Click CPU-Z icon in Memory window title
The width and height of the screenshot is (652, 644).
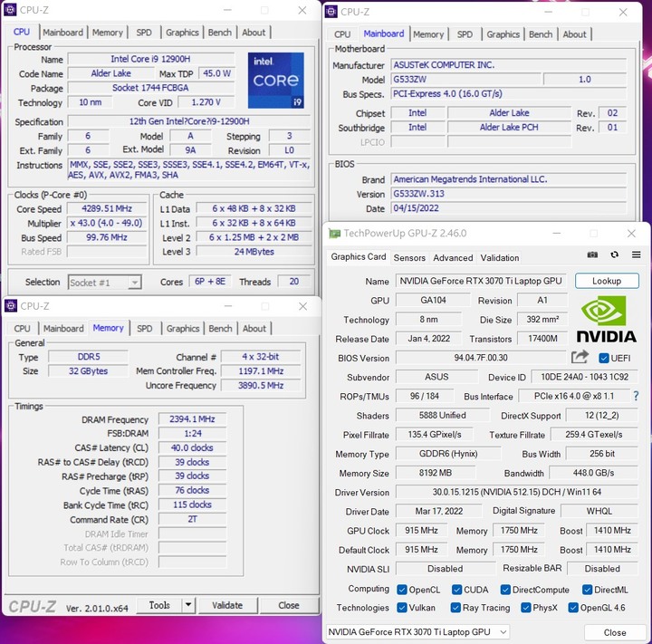(x=11, y=306)
